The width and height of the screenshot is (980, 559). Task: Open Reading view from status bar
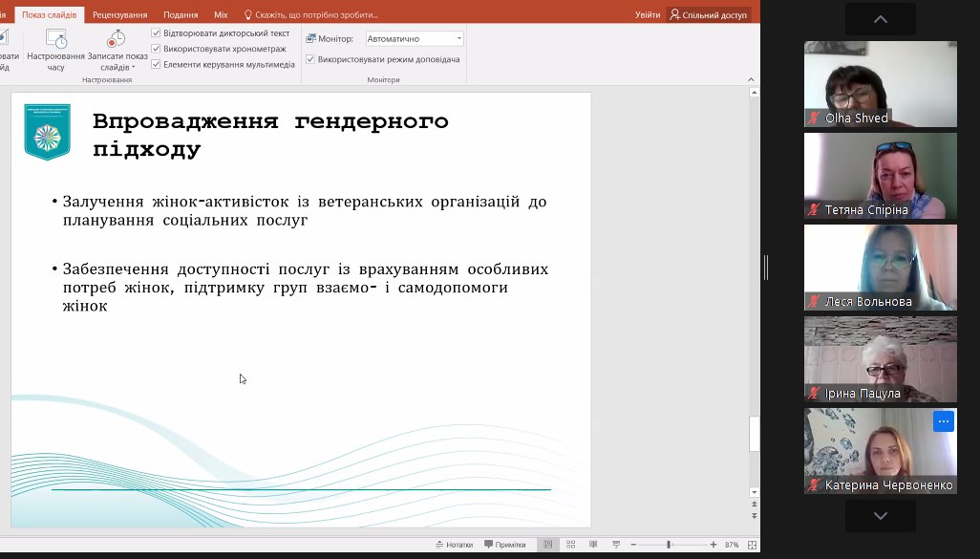pos(592,545)
